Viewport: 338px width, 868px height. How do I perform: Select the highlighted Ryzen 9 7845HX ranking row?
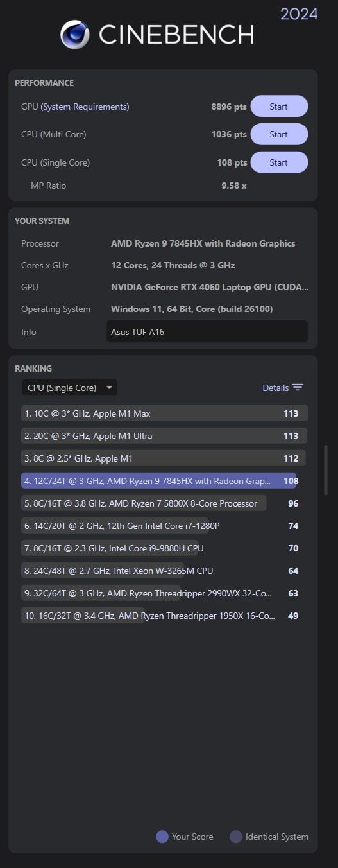point(164,481)
